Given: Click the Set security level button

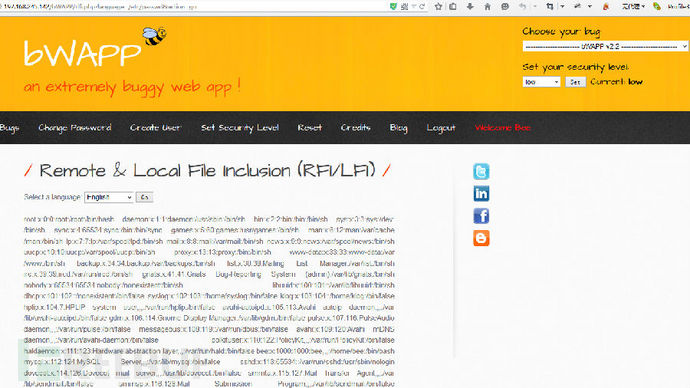Looking at the screenshot, I should [575, 82].
